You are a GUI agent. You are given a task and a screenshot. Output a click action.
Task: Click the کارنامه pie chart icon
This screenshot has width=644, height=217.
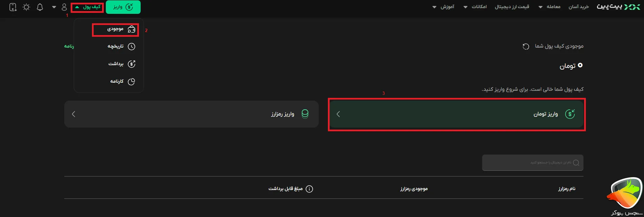point(132,81)
